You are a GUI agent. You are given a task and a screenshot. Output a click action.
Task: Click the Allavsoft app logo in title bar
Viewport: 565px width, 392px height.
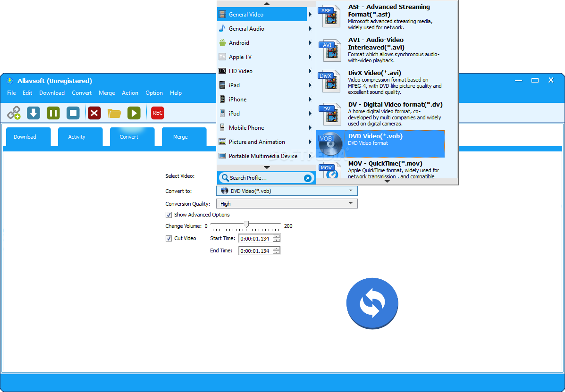[x=10, y=81]
